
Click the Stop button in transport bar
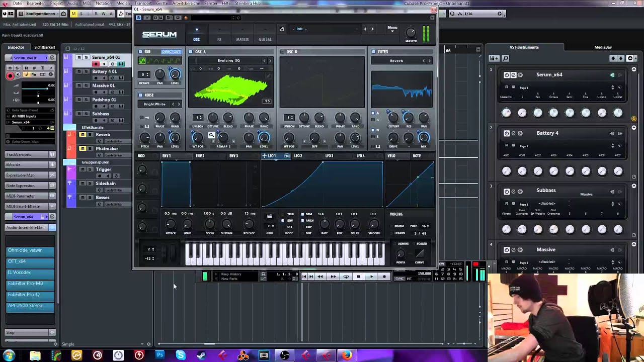[358, 277]
